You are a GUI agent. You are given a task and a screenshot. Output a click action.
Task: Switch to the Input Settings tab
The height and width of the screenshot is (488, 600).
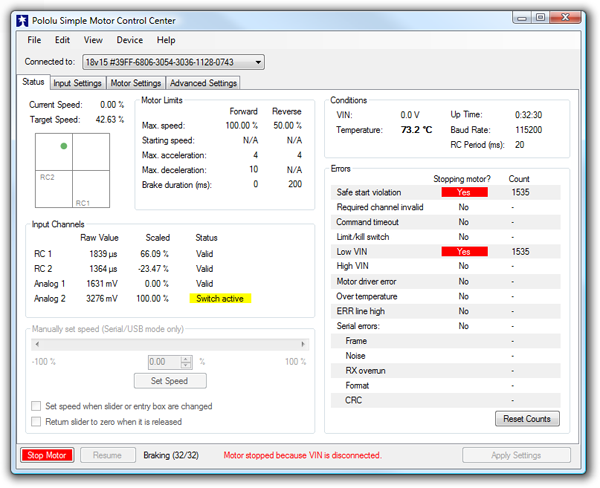pos(77,83)
